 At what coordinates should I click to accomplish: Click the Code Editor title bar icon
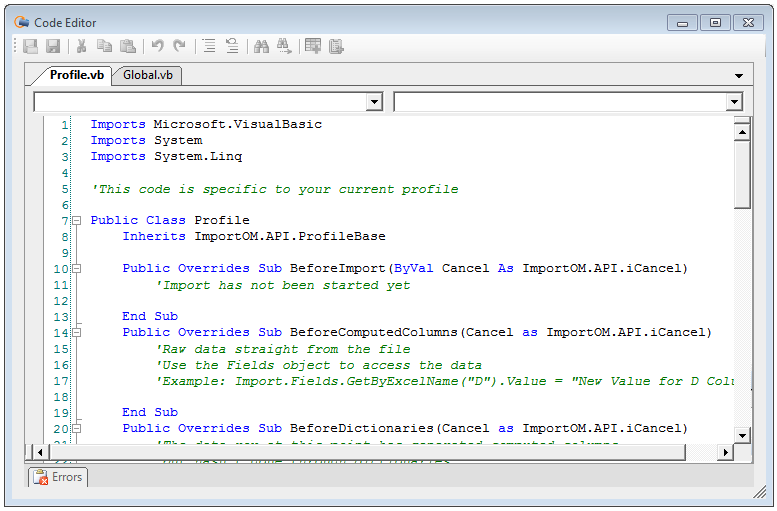21,22
